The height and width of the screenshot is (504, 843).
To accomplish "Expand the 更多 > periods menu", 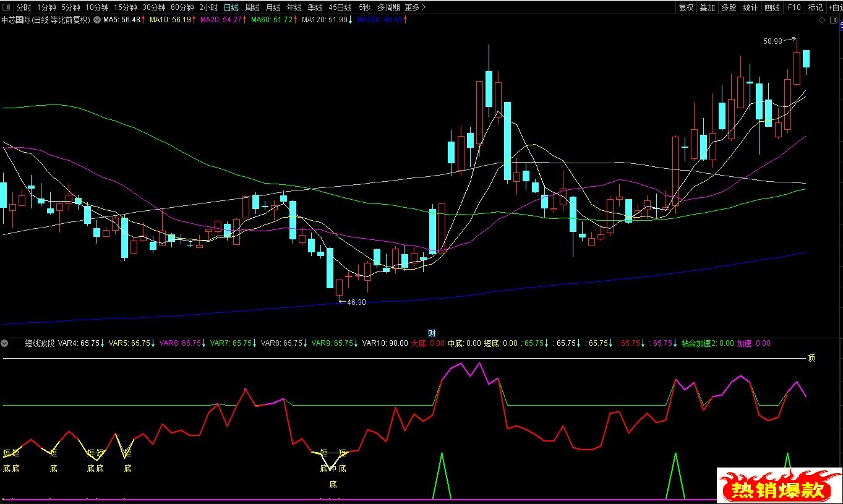I will click(x=415, y=7).
